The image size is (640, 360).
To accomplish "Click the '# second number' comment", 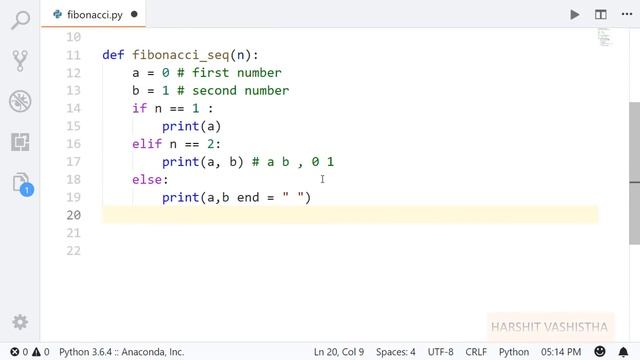I will point(233,91).
